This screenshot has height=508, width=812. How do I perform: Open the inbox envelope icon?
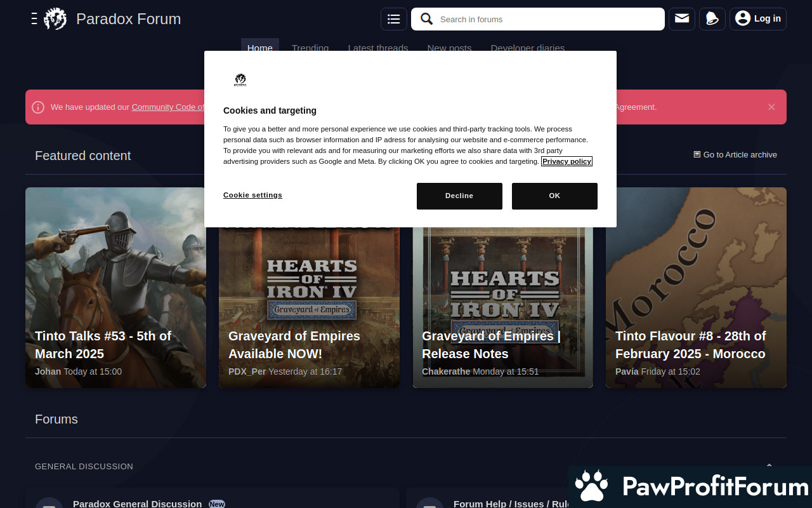pyautogui.click(x=682, y=19)
